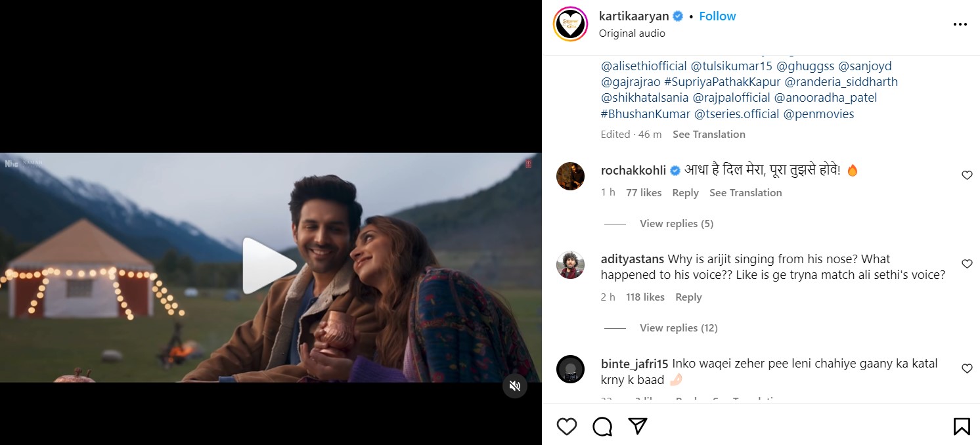Open the #BhushanKumar hashtag
The width and height of the screenshot is (980, 445).
[x=645, y=114]
